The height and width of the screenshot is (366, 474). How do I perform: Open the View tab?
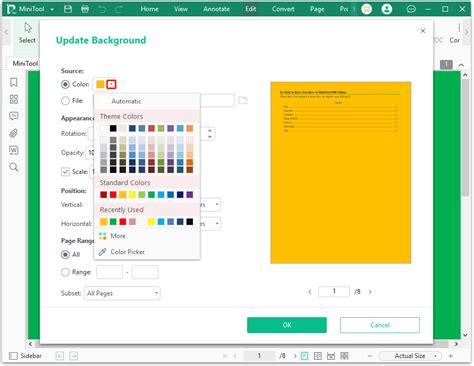tap(181, 9)
